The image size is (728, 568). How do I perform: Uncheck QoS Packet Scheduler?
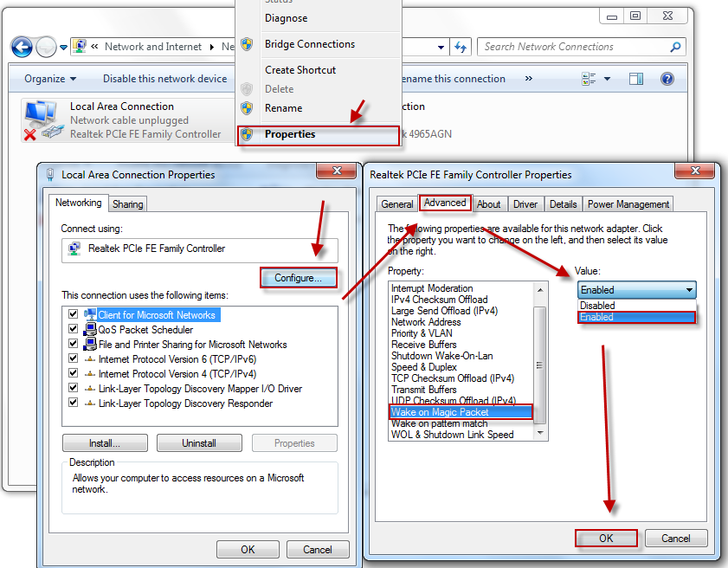[x=73, y=329]
